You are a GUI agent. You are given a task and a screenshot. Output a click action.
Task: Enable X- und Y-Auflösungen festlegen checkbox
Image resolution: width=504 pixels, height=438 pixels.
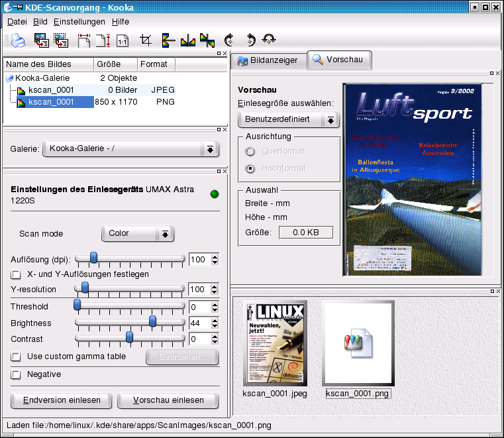(15, 274)
